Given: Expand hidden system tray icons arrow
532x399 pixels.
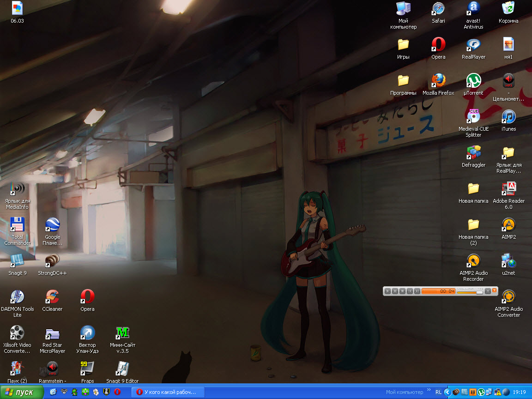Looking at the screenshot, I should click(447, 392).
